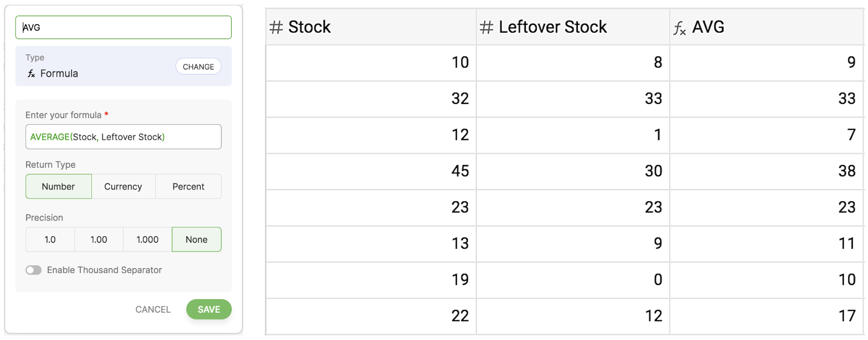
Task: Set precision to 1.000
Action: [147, 240]
